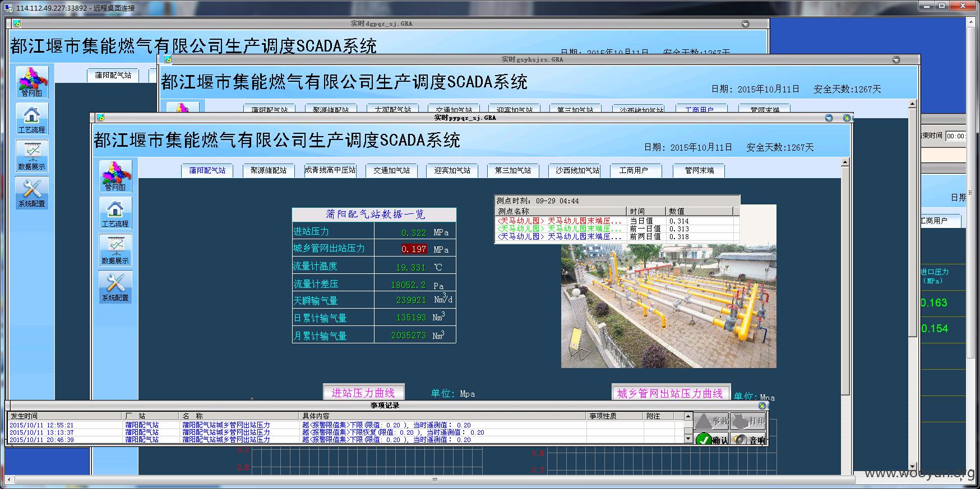Click the 事故 button in the event log panel
Image resolution: width=980 pixels, height=489 pixels.
tap(712, 421)
